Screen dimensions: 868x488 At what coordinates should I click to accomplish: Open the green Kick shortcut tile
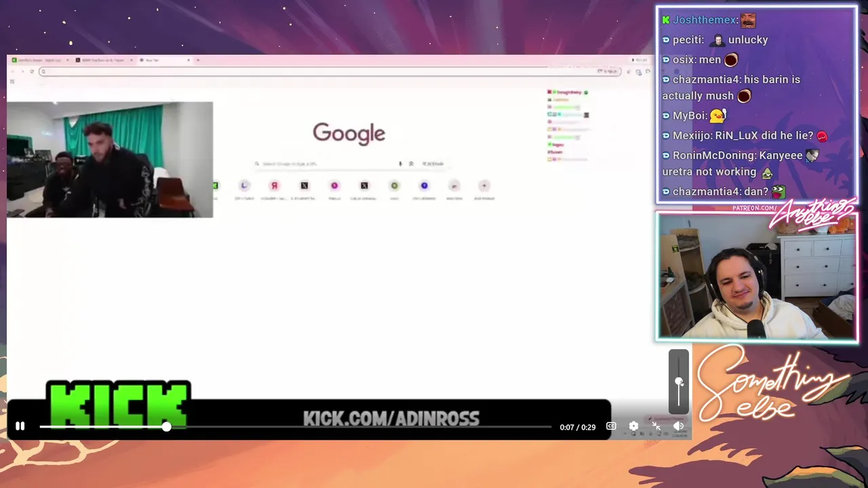pyautogui.click(x=215, y=186)
